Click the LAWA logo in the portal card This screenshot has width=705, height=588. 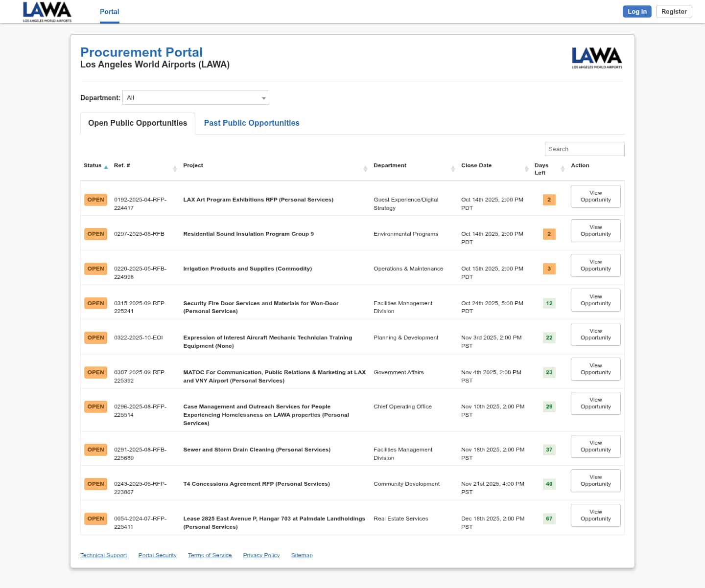[x=597, y=58]
